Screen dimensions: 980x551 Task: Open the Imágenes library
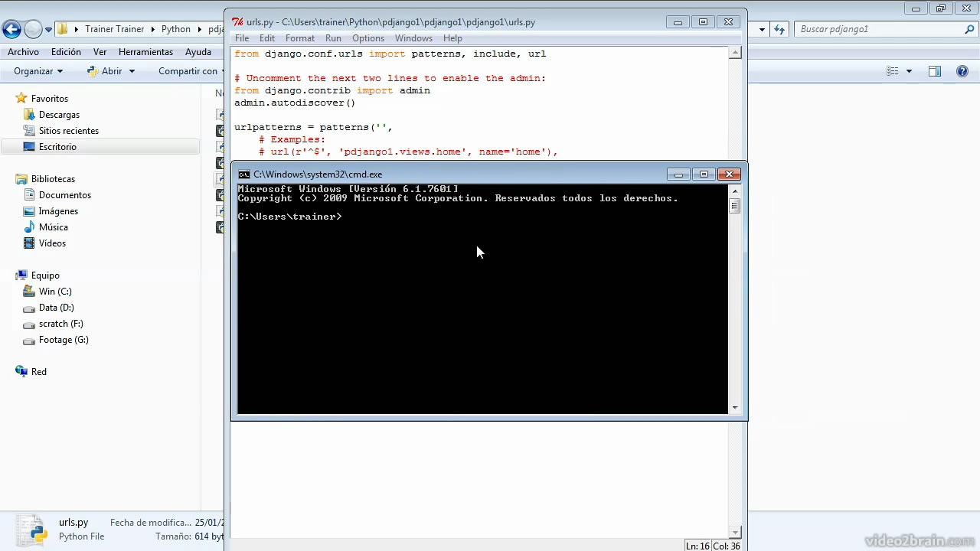click(x=58, y=211)
